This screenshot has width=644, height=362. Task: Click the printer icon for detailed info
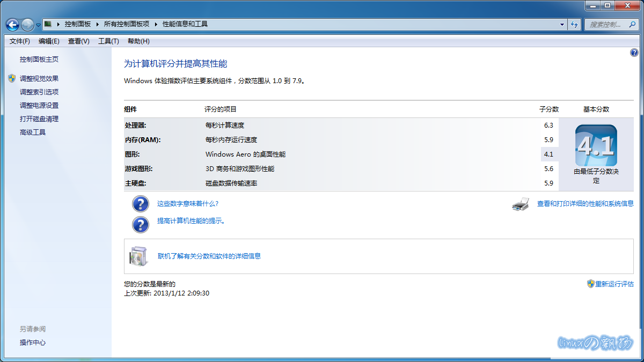point(521,204)
